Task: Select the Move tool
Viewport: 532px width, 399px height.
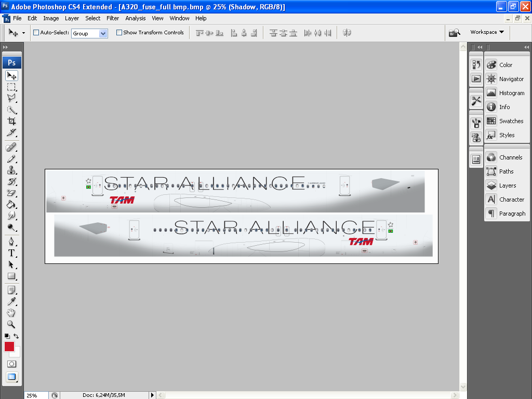Action: [11, 76]
